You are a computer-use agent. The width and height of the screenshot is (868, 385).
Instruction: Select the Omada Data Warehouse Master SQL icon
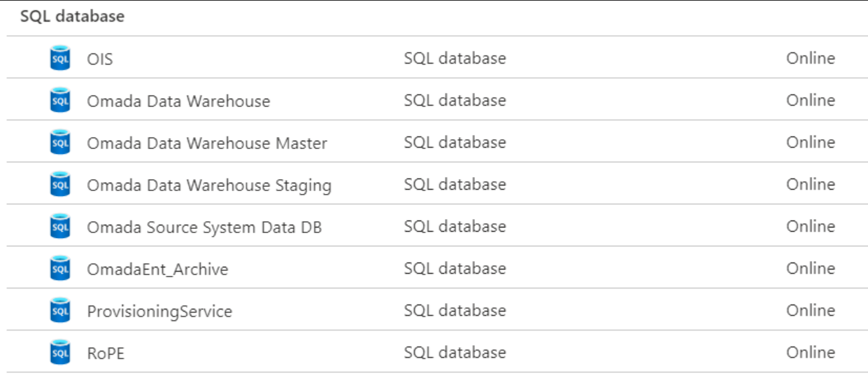[x=61, y=142]
